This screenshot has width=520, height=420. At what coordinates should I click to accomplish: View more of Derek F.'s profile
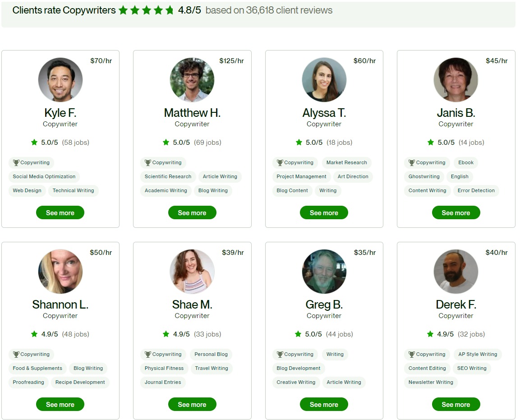456,404
